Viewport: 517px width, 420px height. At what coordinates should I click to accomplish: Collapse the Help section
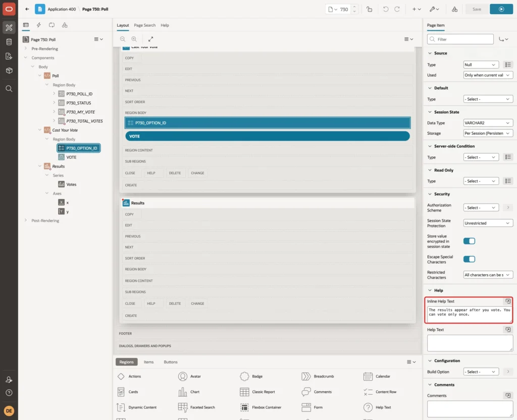430,290
